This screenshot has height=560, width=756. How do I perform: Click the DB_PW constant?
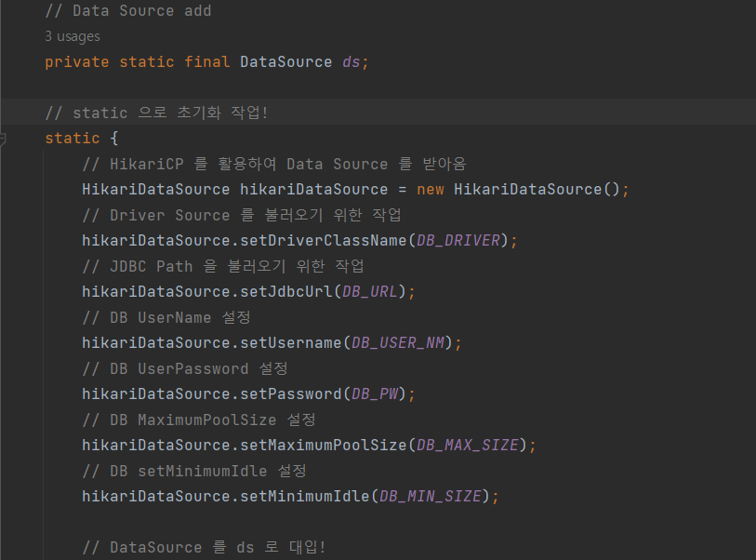[375, 394]
